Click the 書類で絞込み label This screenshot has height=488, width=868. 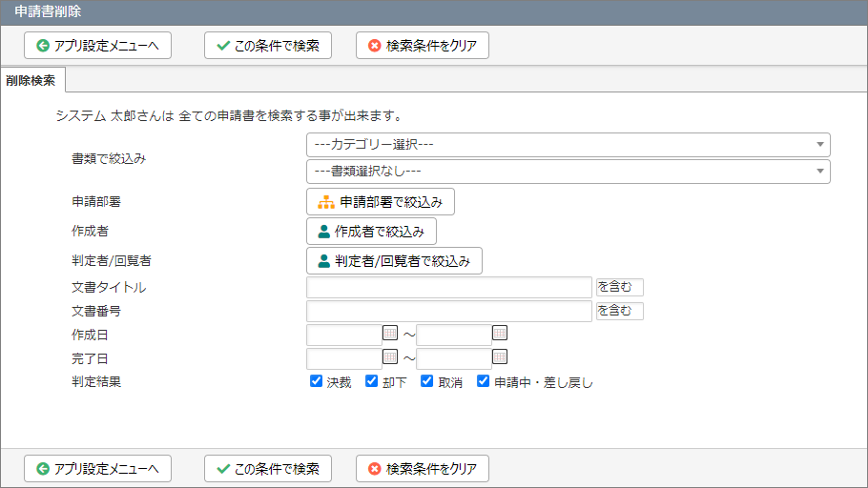pyautogui.click(x=109, y=159)
